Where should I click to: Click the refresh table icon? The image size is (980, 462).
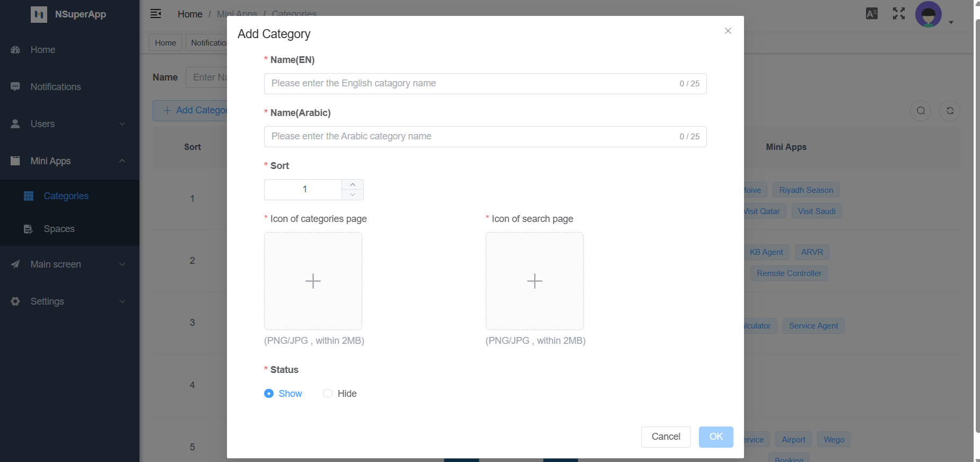[x=950, y=111]
